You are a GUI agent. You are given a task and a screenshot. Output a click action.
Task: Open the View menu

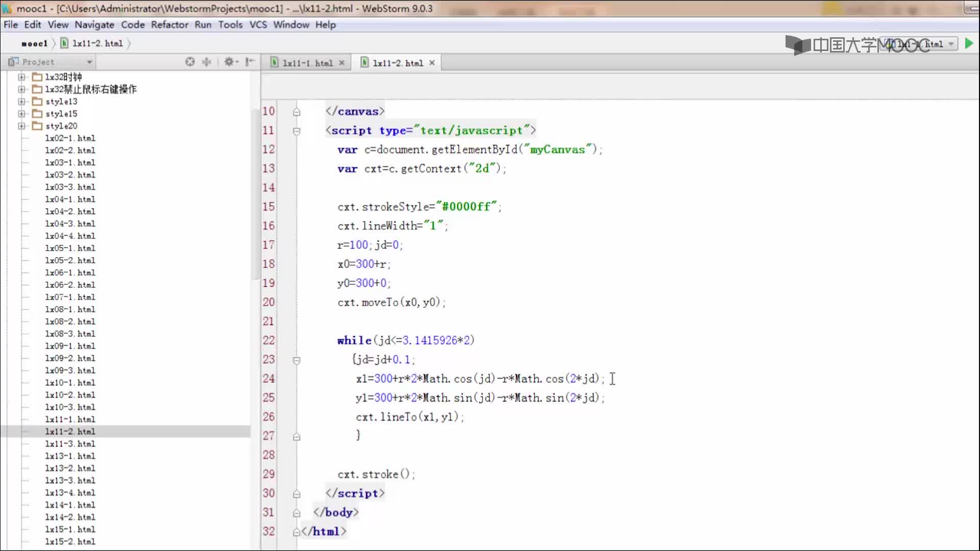[58, 24]
